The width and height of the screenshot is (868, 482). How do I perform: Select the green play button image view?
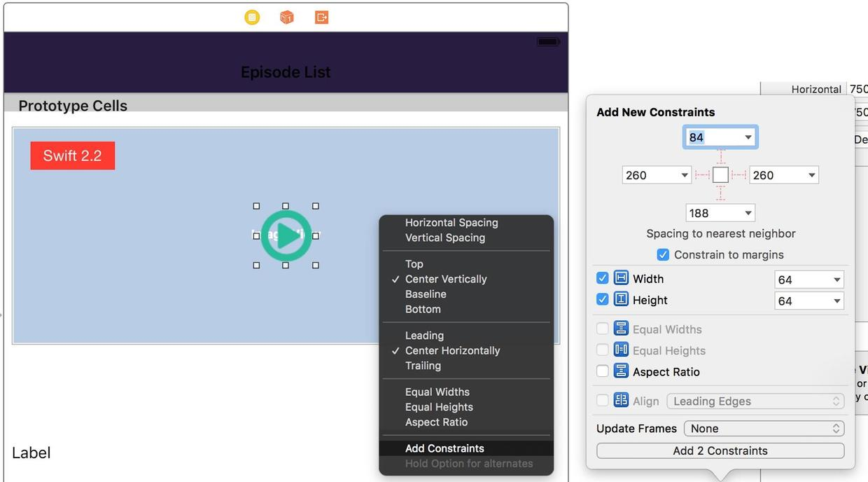(286, 235)
